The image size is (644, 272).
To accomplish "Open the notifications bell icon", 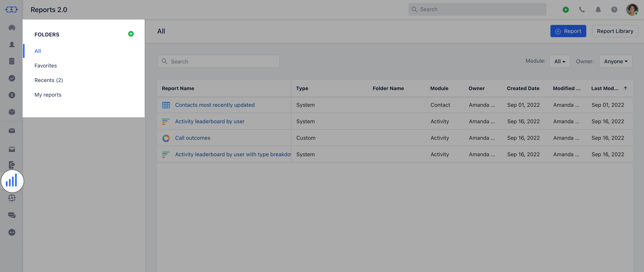I will coord(598,10).
